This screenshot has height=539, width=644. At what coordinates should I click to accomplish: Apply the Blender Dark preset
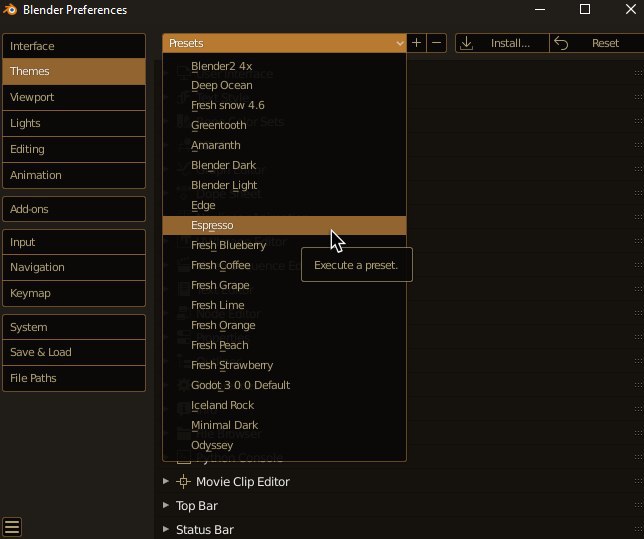[x=284, y=166]
